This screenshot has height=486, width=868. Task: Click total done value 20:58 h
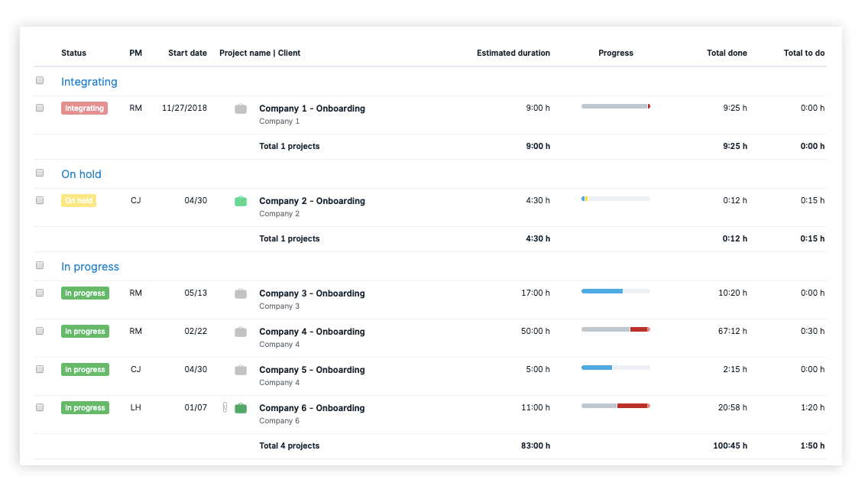[x=732, y=407]
